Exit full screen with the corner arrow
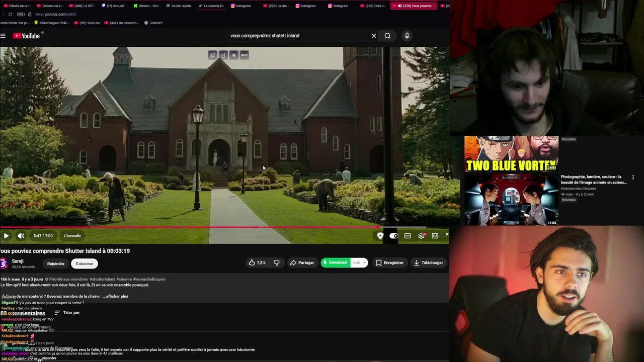The image size is (644, 362). coord(447,235)
